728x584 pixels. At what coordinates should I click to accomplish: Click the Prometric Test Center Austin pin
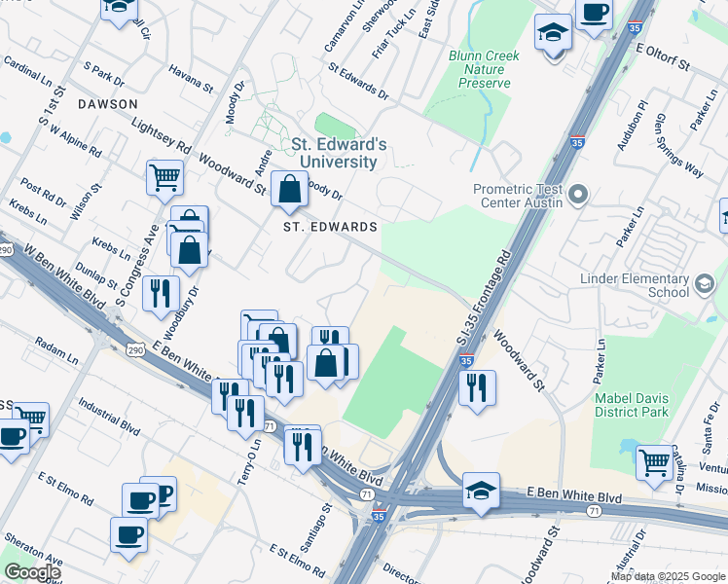coord(578,196)
